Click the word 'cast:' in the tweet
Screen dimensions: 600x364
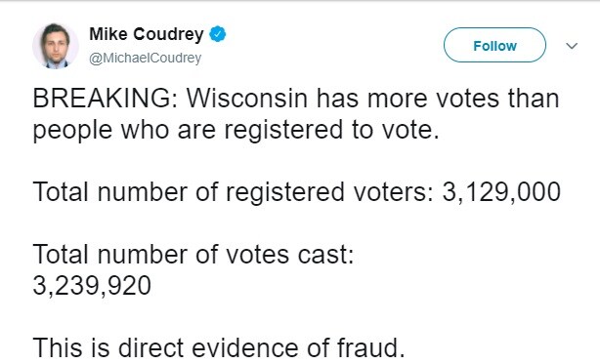(326, 255)
